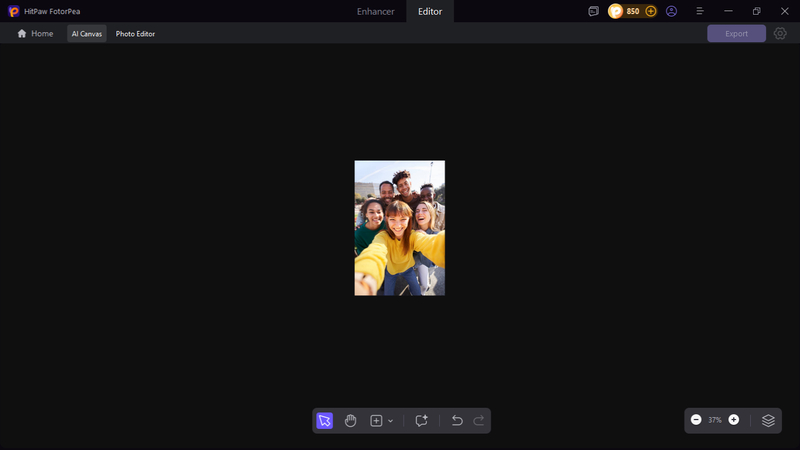Click the Export button
800x450 pixels.
pos(736,34)
